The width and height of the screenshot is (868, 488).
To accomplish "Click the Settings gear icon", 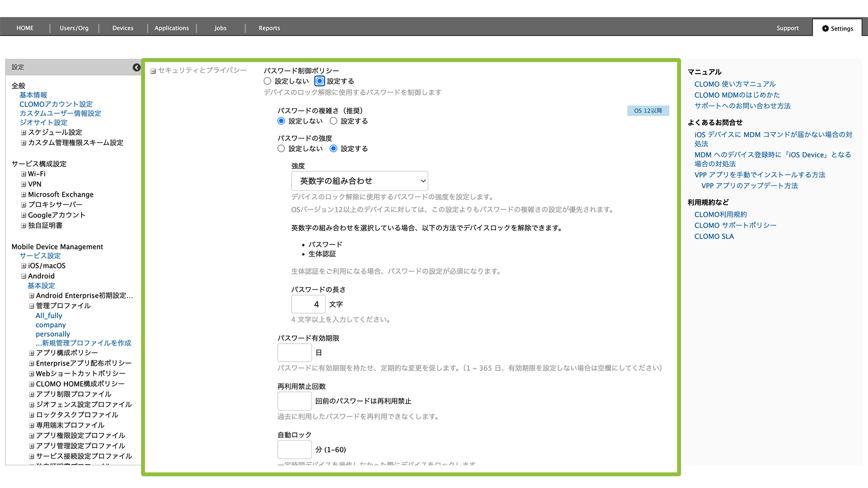I will click(825, 28).
